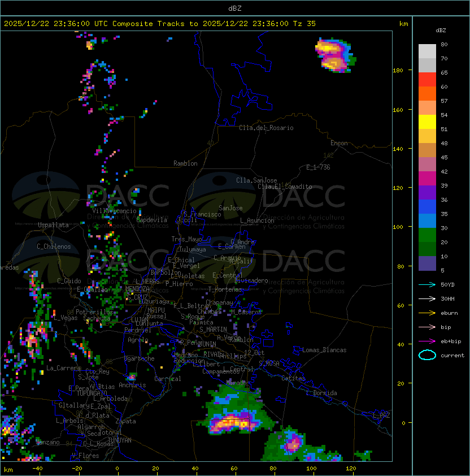Screen dimensions: 470x476
Task: Click the C_Chilenos label
Action: click(x=54, y=246)
